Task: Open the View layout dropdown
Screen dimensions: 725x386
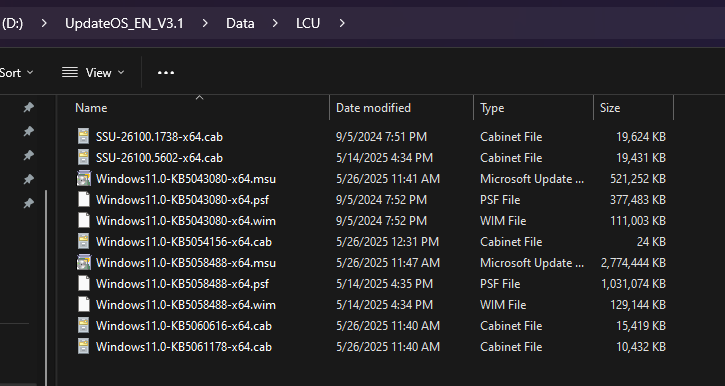Action: 93,73
